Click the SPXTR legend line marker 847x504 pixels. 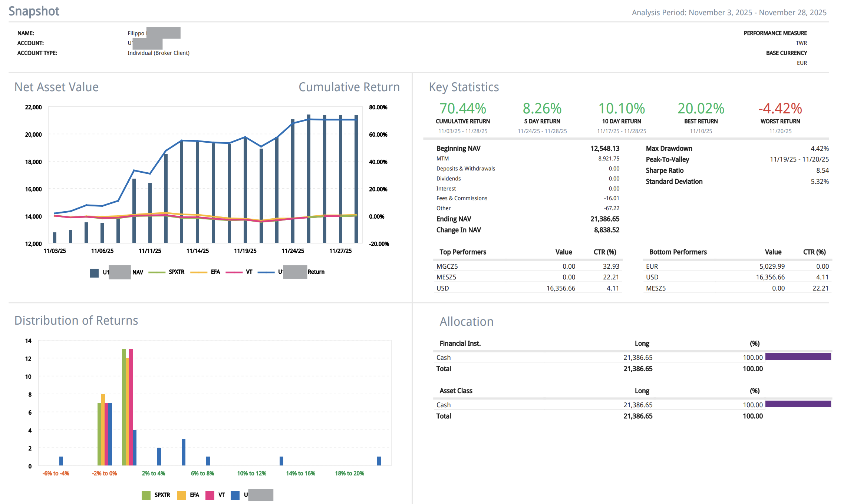[x=156, y=272]
